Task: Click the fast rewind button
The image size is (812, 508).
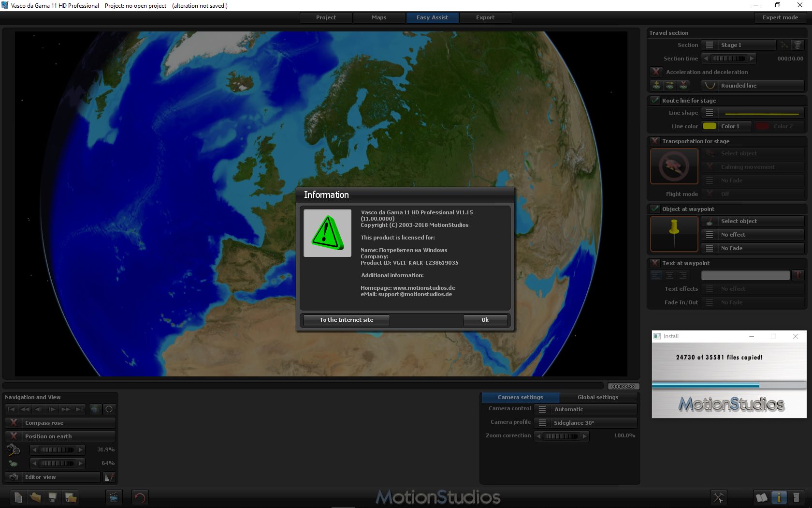Action: 25,409
